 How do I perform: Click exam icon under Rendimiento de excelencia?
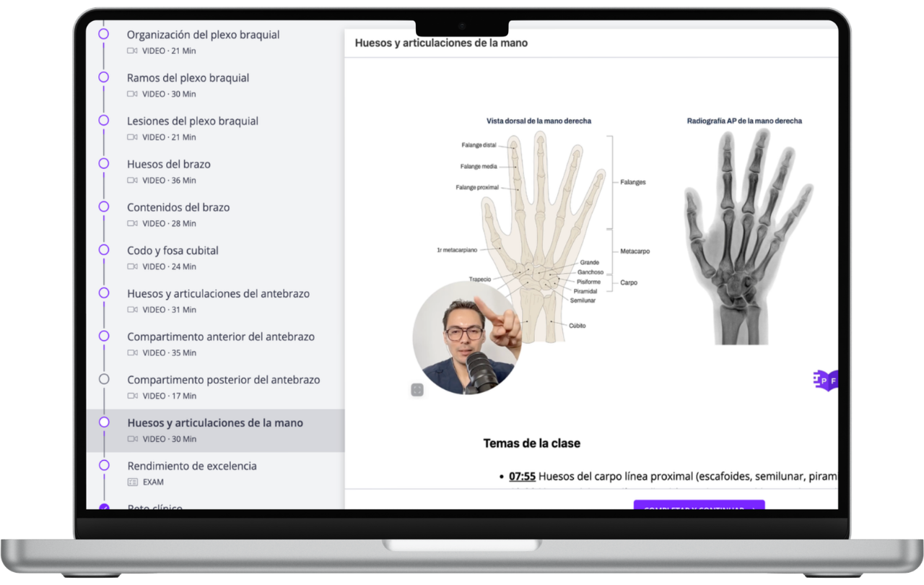click(x=132, y=482)
